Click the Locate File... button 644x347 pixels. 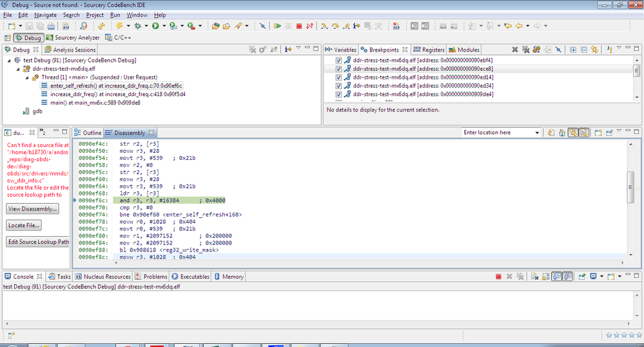pos(24,226)
